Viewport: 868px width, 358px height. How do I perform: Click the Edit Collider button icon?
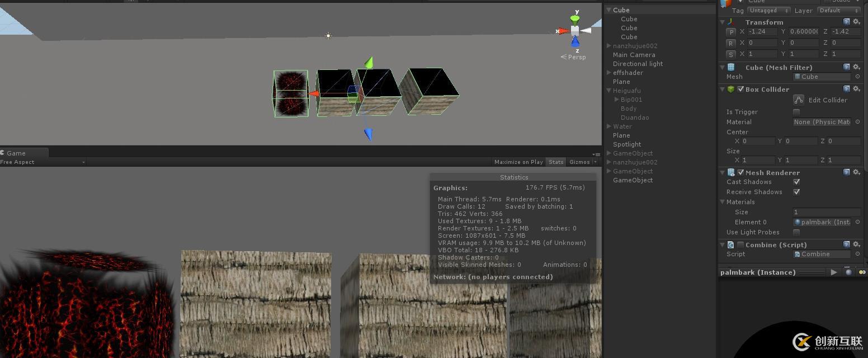[799, 100]
